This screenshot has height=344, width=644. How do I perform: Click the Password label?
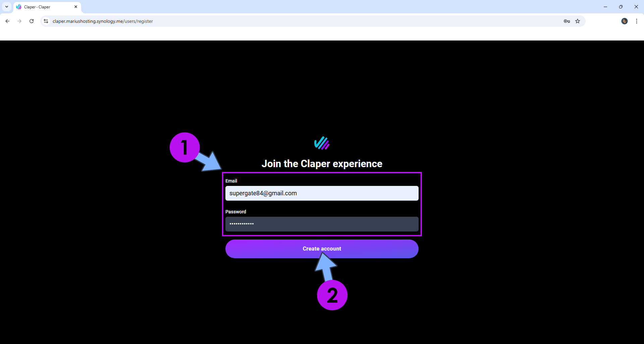pyautogui.click(x=236, y=212)
